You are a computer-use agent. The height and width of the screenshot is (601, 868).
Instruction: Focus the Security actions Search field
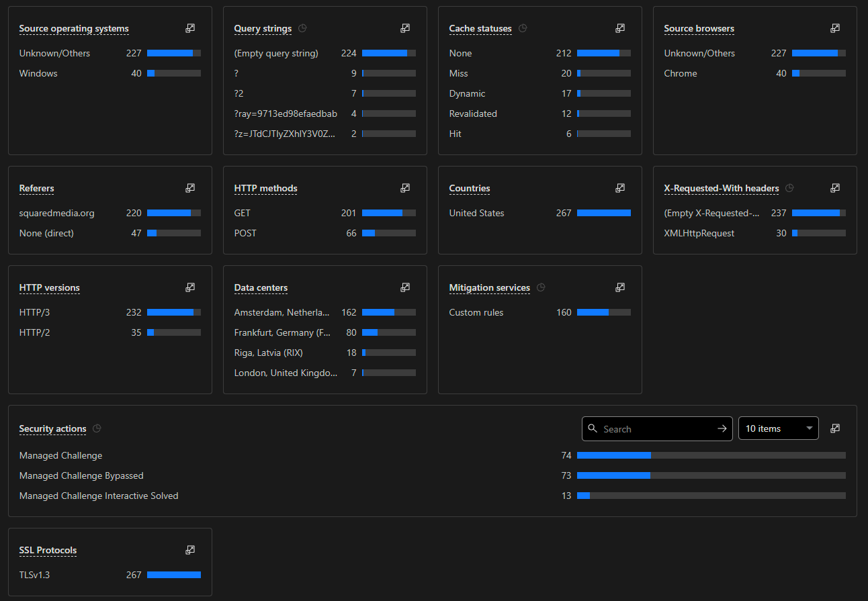[656, 428]
